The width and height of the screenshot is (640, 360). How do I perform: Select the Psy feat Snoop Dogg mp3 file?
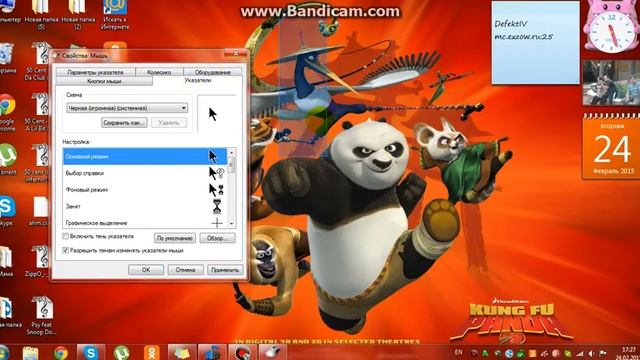click(x=41, y=316)
